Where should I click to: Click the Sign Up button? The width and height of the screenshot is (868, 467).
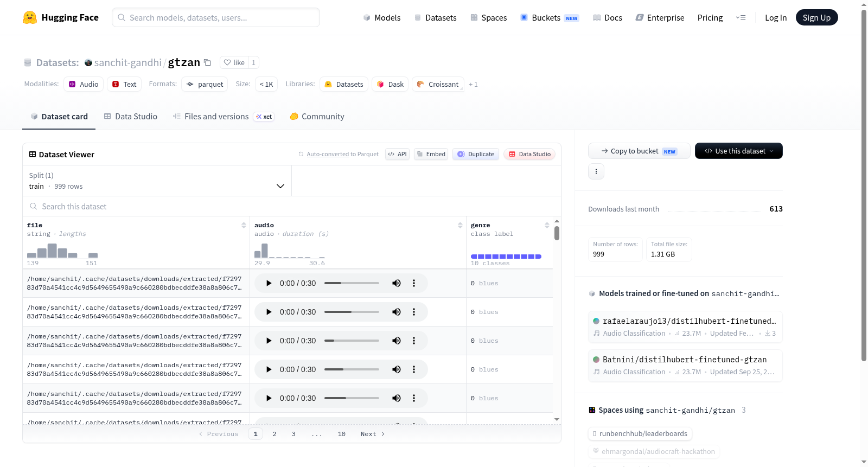(816, 17)
